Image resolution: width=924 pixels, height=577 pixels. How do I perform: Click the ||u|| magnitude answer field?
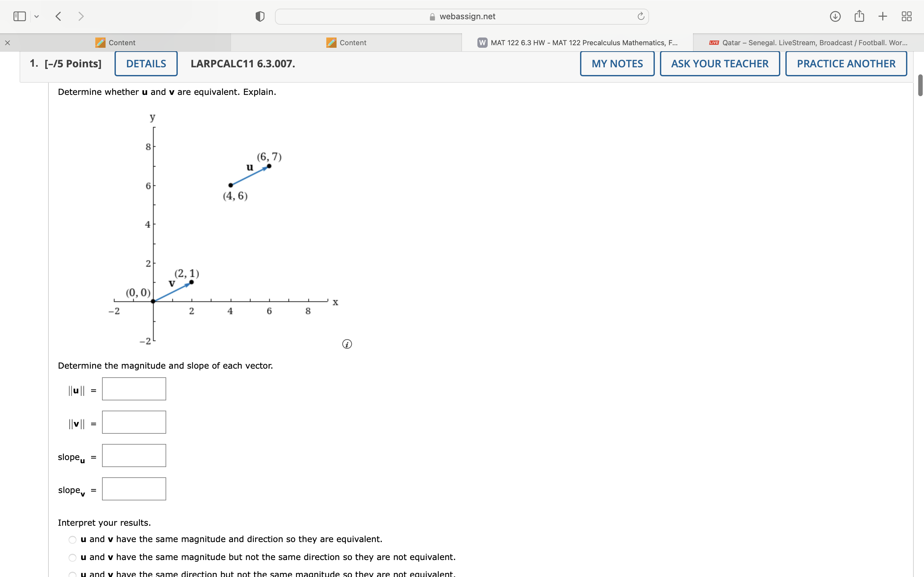click(133, 389)
